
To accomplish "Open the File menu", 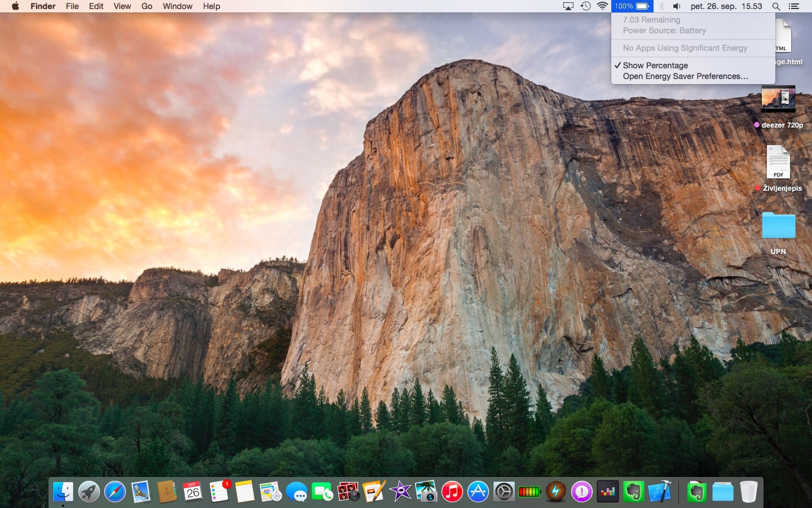I will click(72, 6).
